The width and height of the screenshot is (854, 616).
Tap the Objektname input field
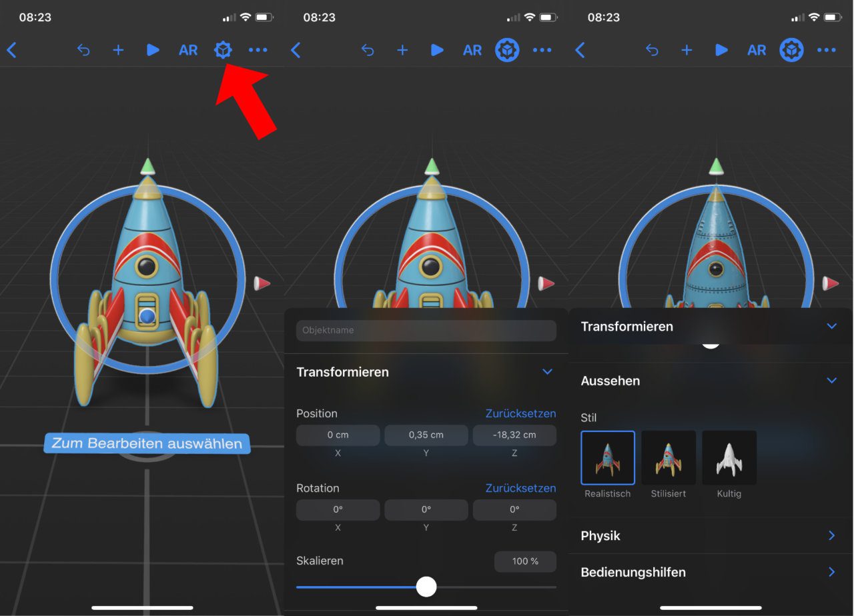(x=426, y=330)
